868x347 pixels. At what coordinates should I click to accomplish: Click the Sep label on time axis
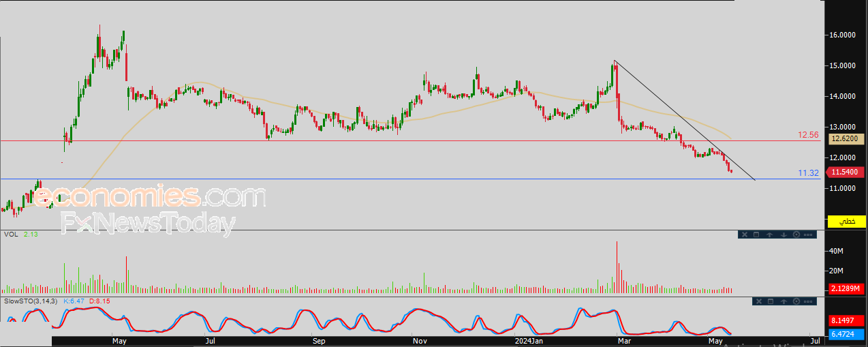click(x=317, y=340)
